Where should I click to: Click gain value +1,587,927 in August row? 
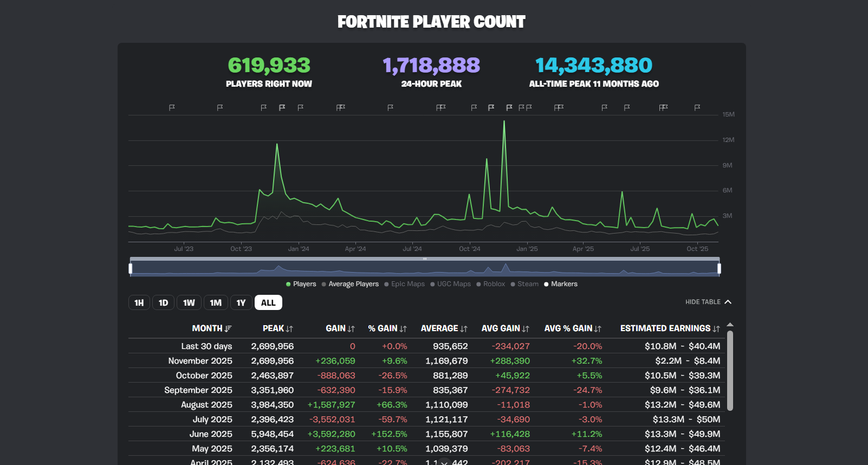(x=331, y=405)
